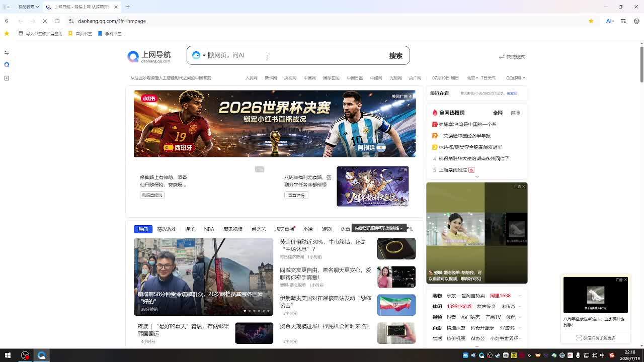Open the Iran flag news thumbnail
The width and height of the screenshot is (644, 362).
(396, 305)
